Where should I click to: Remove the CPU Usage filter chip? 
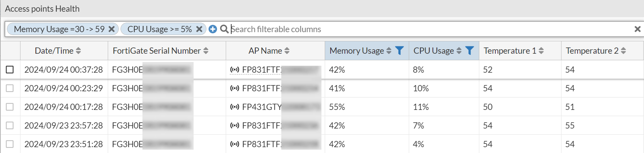tap(199, 29)
